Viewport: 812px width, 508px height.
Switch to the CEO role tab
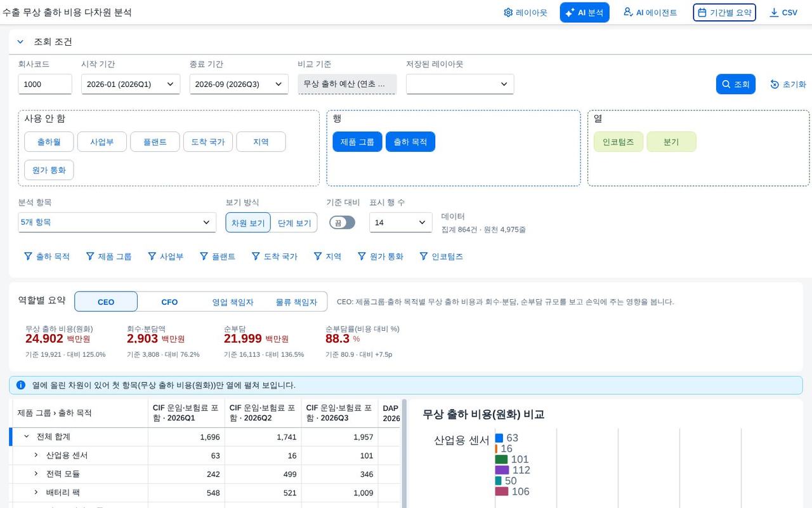click(106, 302)
